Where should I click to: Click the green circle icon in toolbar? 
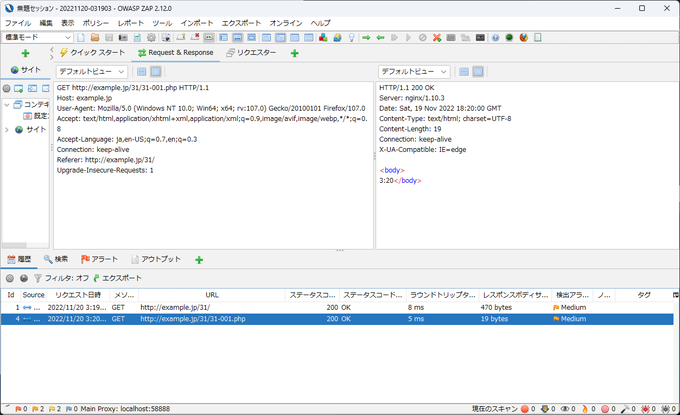coord(509,38)
